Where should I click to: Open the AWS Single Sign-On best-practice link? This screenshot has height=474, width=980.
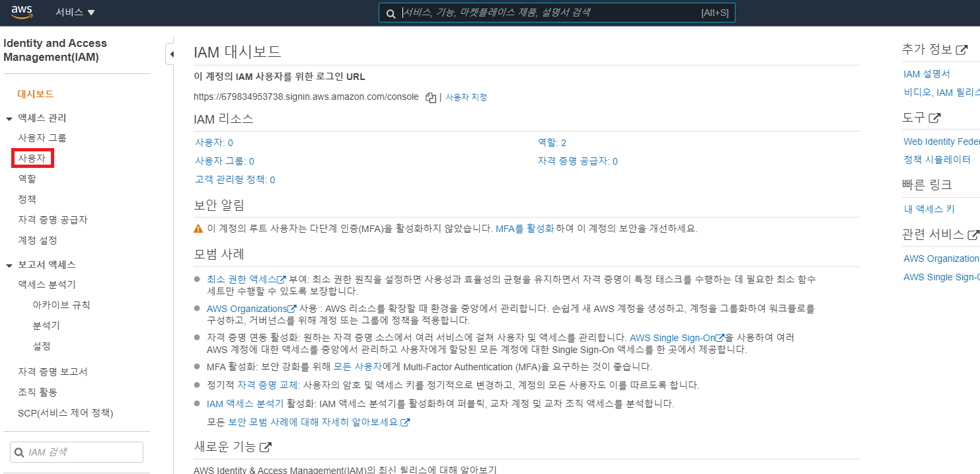click(677, 338)
